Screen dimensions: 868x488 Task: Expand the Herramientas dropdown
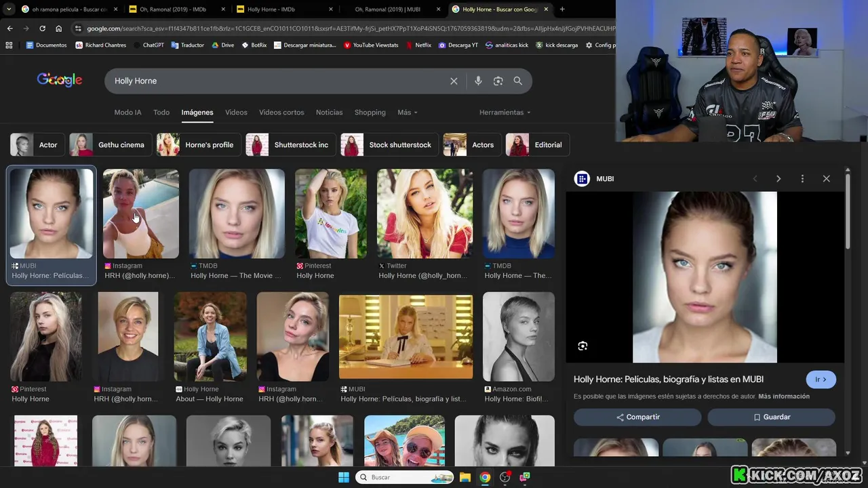[505, 113]
